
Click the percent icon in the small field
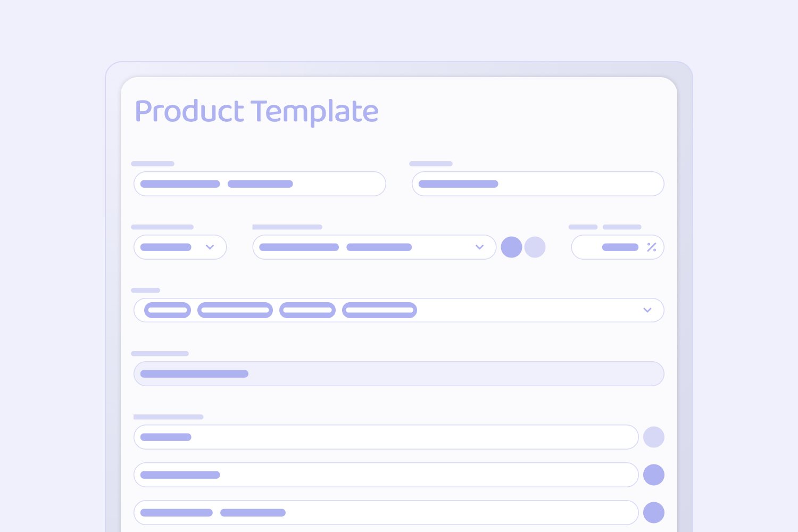651,247
